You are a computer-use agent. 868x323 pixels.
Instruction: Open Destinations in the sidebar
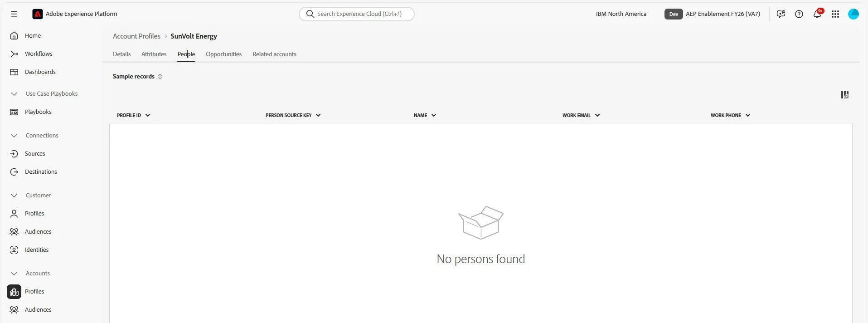[x=41, y=171]
